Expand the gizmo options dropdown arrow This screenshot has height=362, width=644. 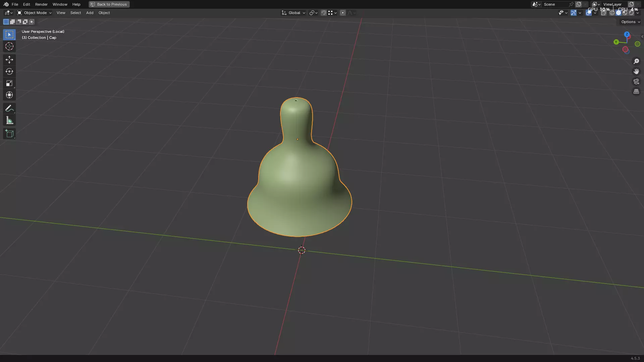point(580,13)
